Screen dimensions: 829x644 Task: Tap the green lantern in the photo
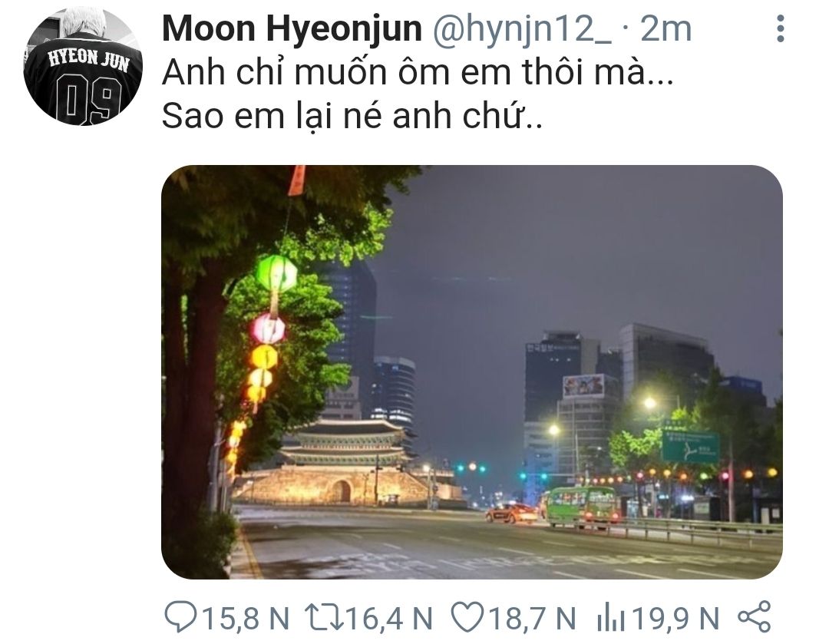276,273
